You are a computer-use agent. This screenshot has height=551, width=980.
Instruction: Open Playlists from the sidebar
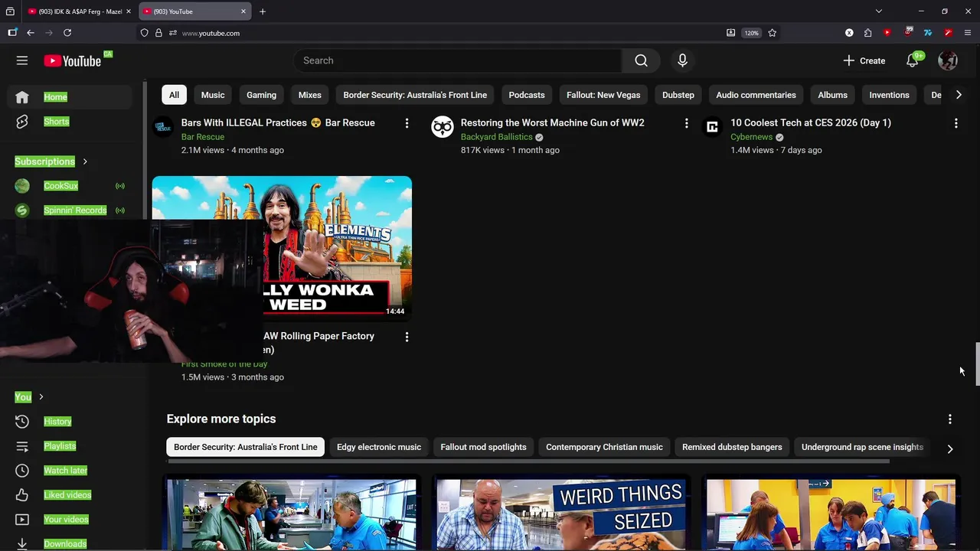[60, 446]
